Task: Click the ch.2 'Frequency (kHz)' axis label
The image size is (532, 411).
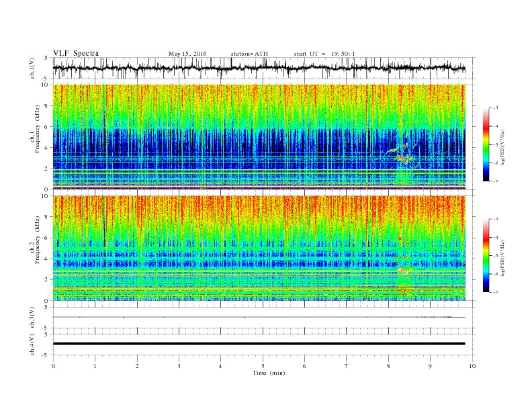Action: point(38,240)
